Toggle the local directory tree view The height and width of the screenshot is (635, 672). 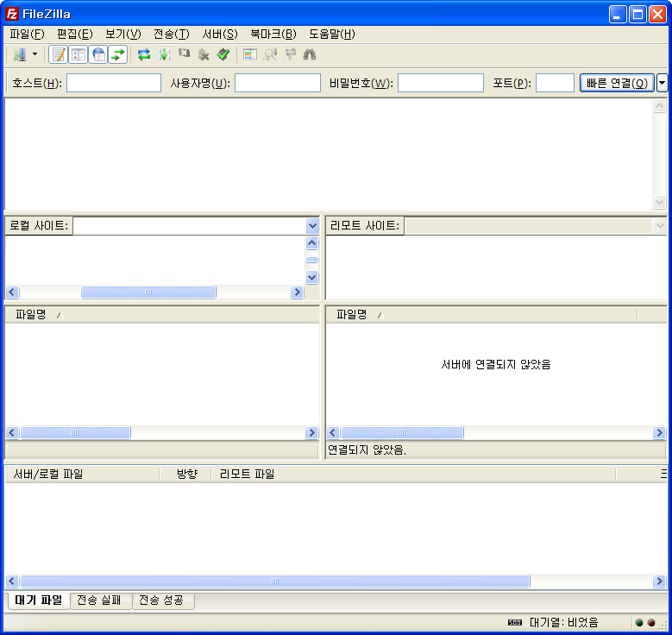[x=79, y=54]
